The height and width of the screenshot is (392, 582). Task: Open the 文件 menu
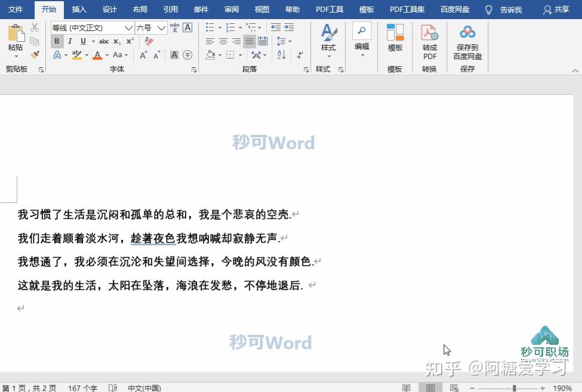click(x=16, y=10)
